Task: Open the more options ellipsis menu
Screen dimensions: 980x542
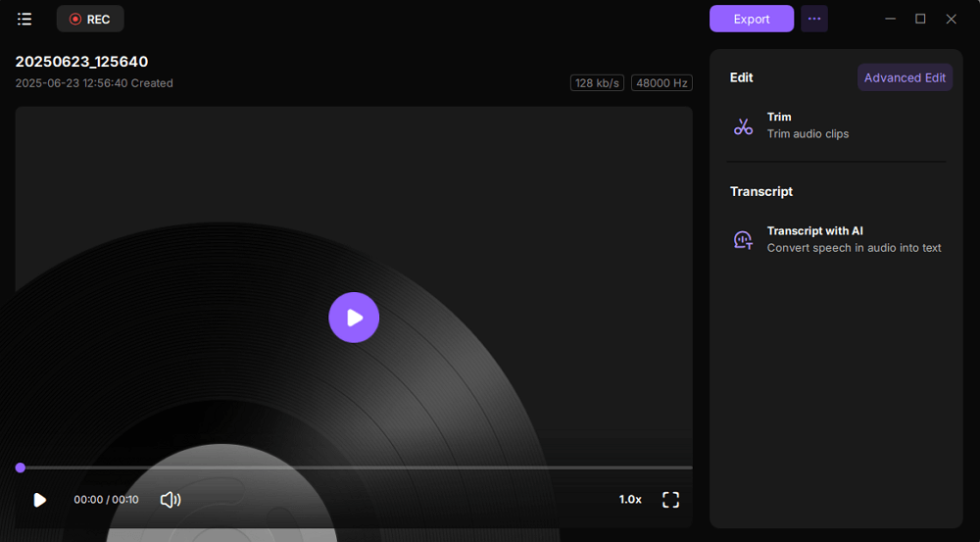Action: 813,19
